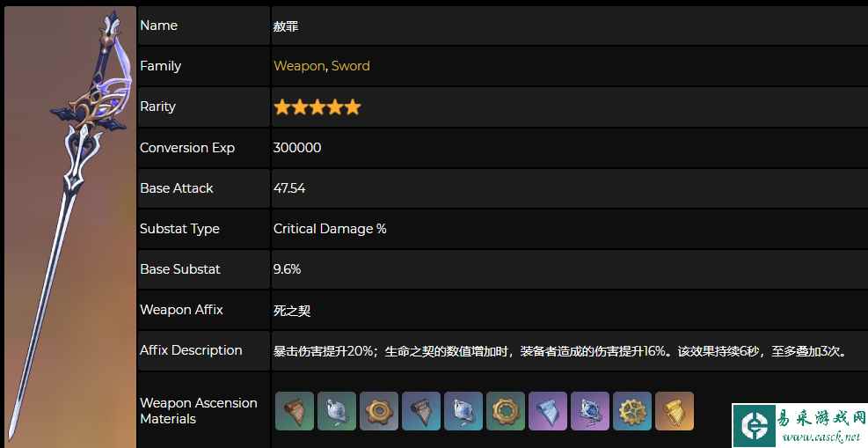Open the pale blue fragment on purple background
The height and width of the screenshot is (448, 868).
548,411
